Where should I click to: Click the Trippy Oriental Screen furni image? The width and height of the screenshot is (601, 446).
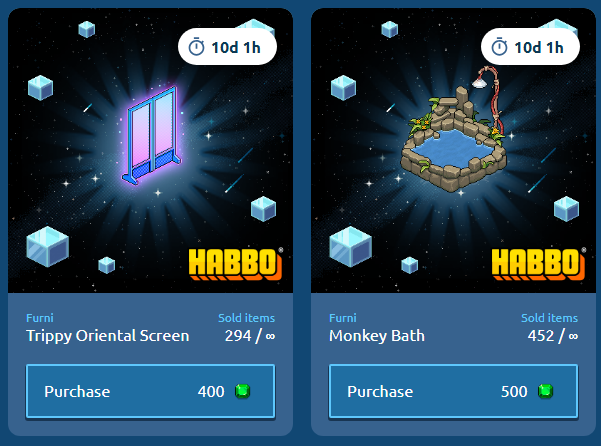pyautogui.click(x=152, y=135)
